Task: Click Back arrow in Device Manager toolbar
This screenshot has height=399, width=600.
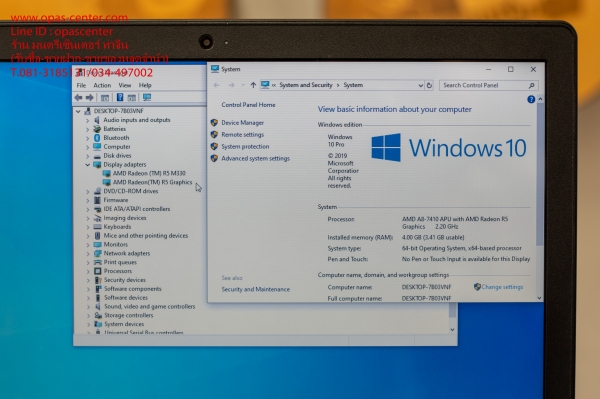Action: click(78, 98)
